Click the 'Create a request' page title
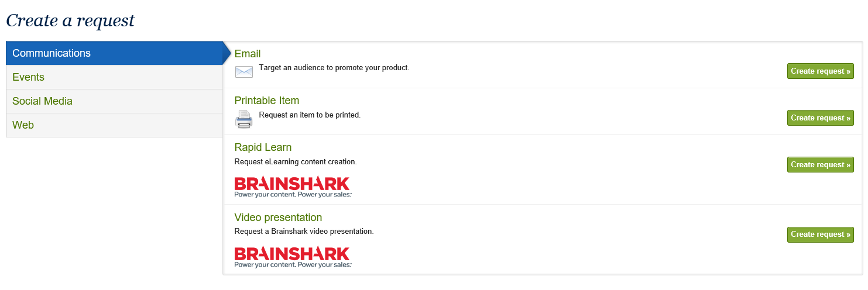868x290 pixels. click(x=70, y=21)
